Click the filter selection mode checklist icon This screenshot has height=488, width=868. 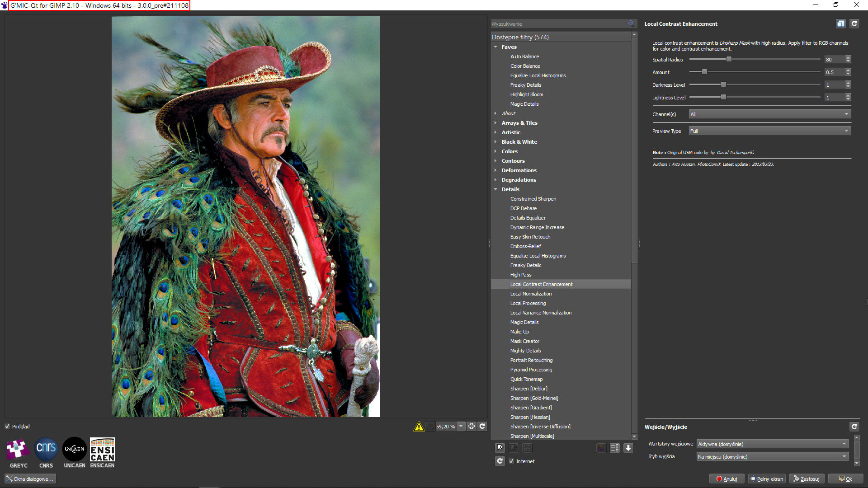tap(614, 448)
